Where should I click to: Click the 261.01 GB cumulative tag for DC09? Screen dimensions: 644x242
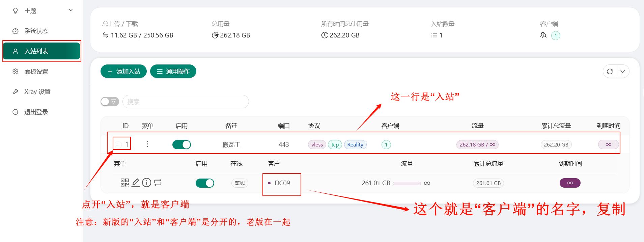(488, 183)
